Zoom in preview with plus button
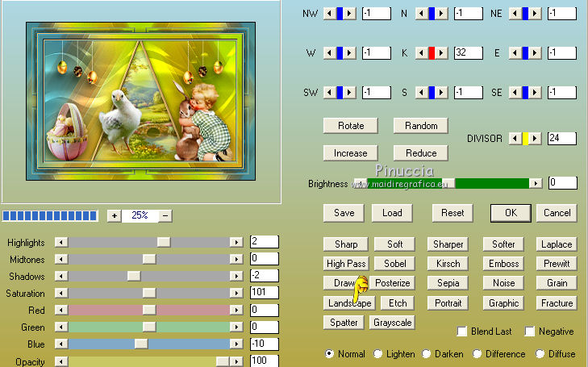 pyautogui.click(x=115, y=215)
